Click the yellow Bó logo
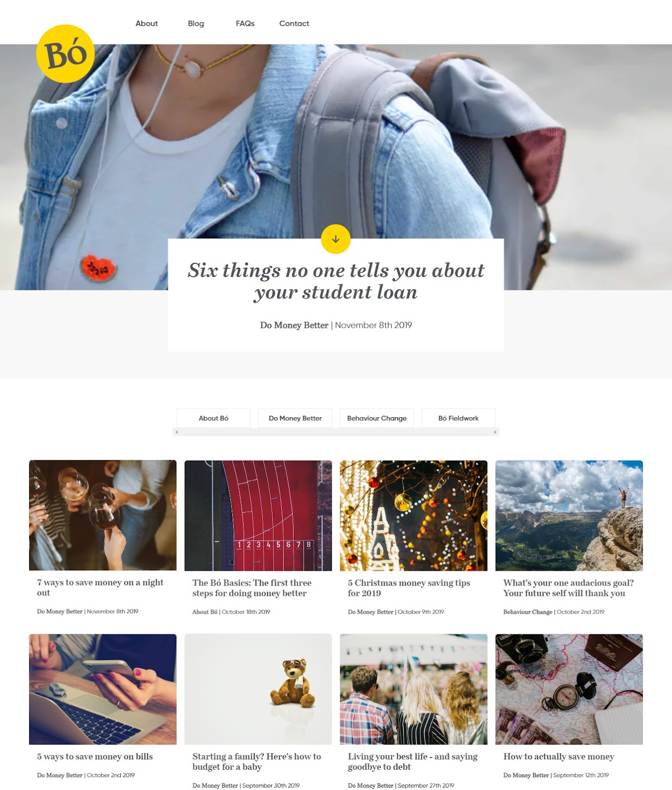Viewport: 672px width, 790px height. coord(65,53)
